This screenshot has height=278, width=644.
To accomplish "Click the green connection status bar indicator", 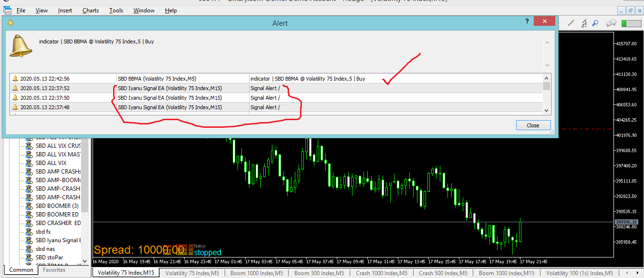I will coord(631,23).
